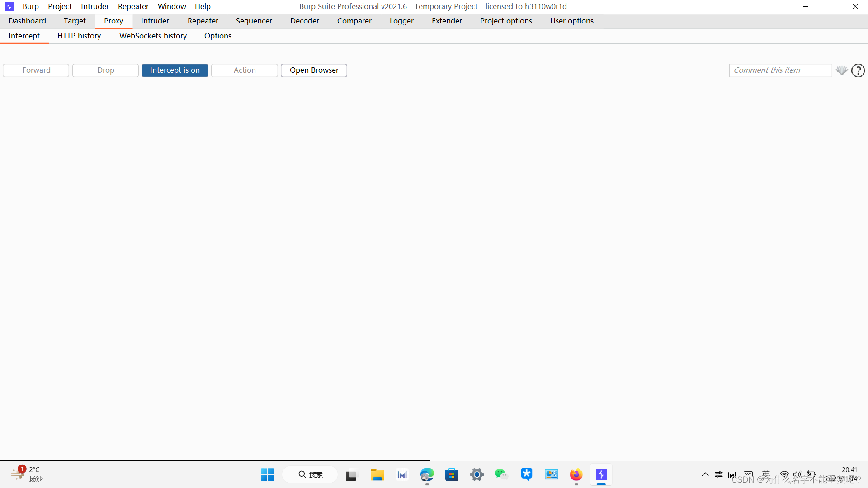Toggle the Intercept is on button
Screen dimensions: 868x488
[175, 70]
